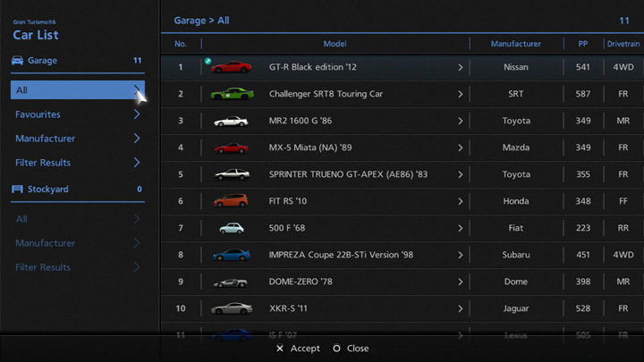644x362 pixels.
Task: Expand the Garage Manufacturer filter arrow
Action: click(x=137, y=139)
